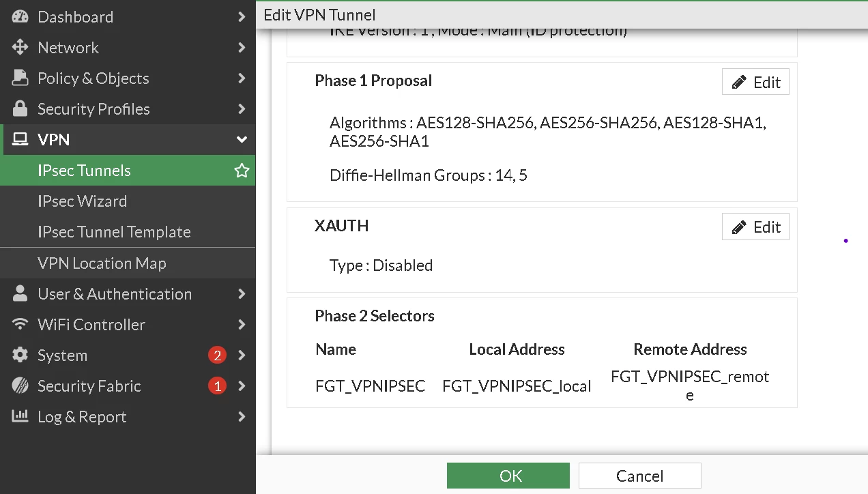Click the Local Address column header
868x494 pixels.
(x=517, y=349)
